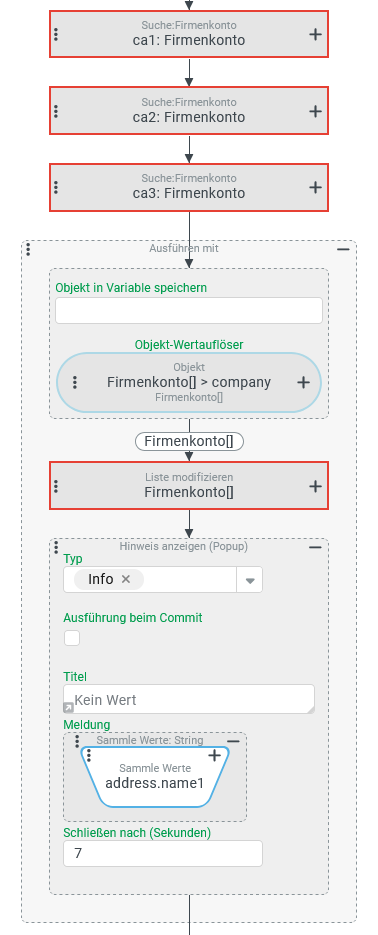Open three-dot menu of ca3: Firmenkonto node

pos(56,187)
